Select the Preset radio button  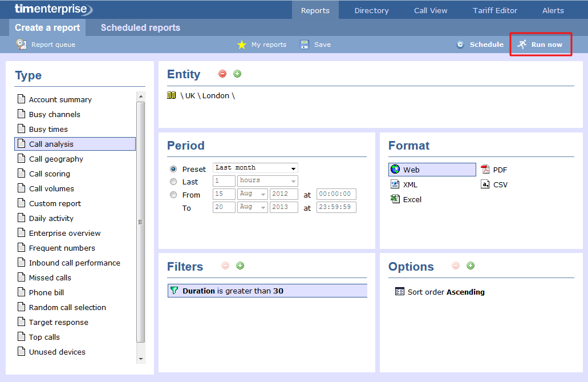[x=173, y=169]
